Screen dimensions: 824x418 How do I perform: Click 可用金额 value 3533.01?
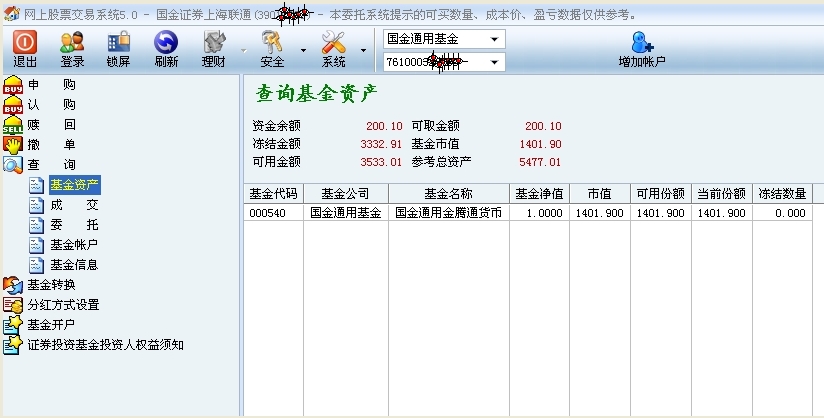[381, 162]
